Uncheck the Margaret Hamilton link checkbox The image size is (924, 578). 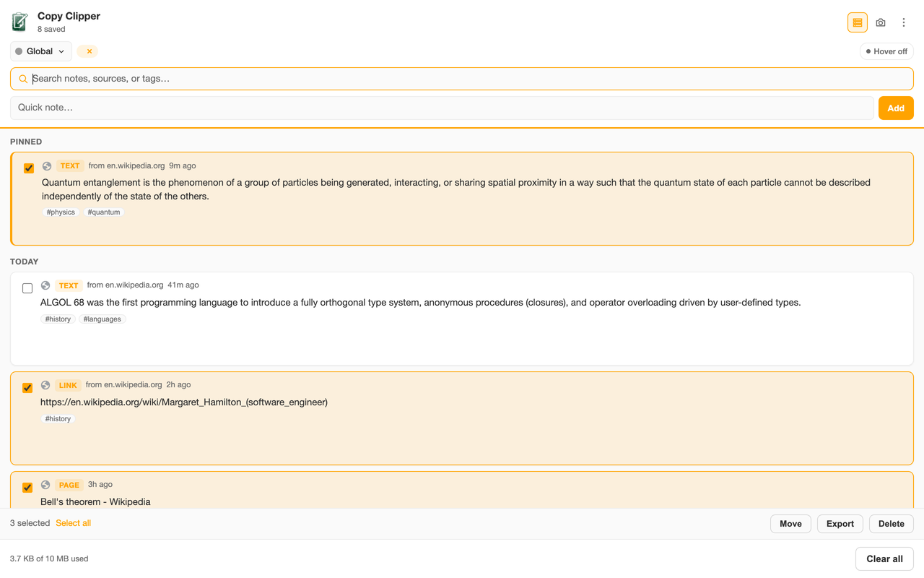coord(27,388)
